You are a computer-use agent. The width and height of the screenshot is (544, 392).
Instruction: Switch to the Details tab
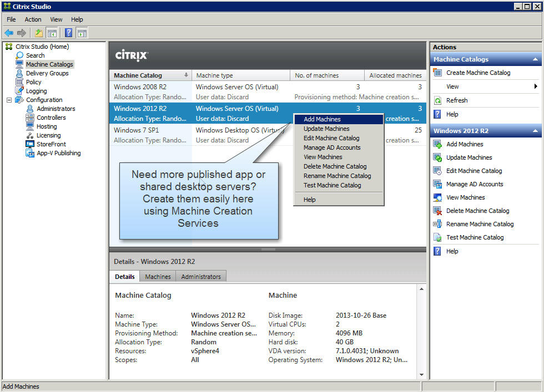[x=124, y=277]
